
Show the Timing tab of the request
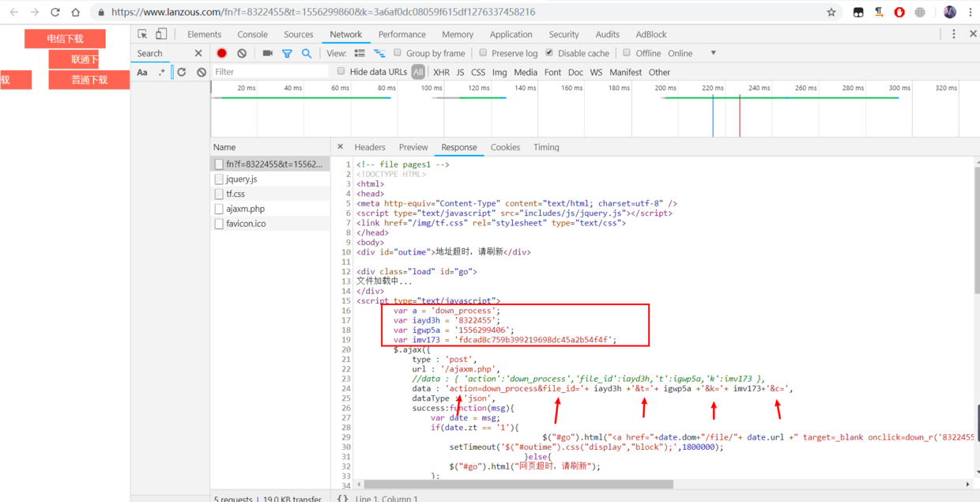pyautogui.click(x=546, y=147)
